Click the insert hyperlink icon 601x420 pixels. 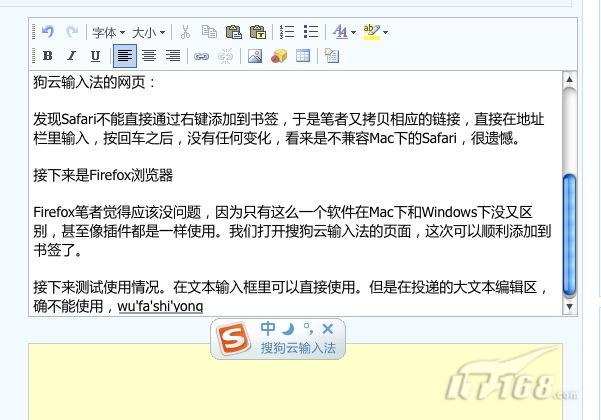click(202, 57)
